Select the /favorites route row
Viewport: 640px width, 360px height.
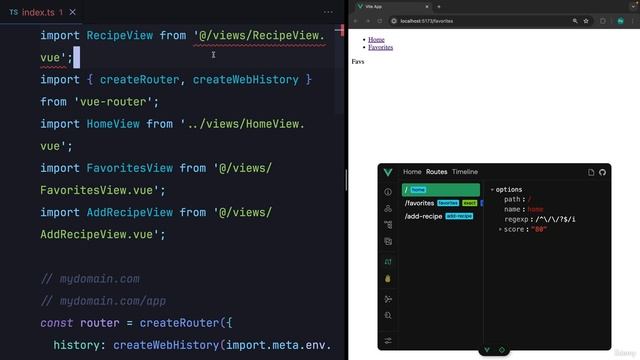441,203
